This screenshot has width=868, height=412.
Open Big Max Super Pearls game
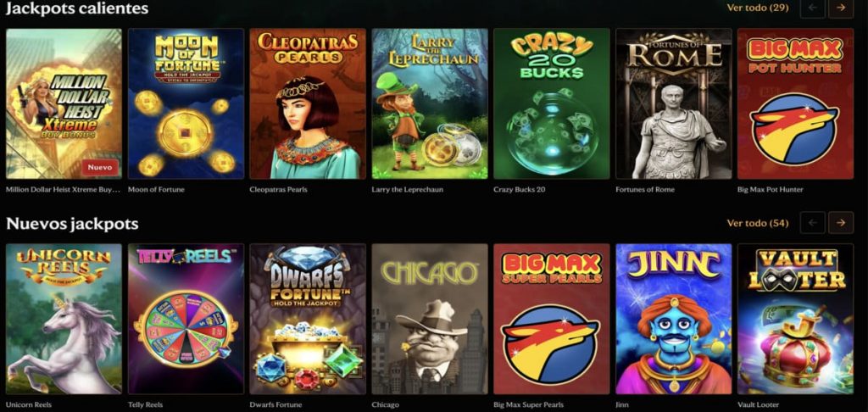(x=551, y=319)
